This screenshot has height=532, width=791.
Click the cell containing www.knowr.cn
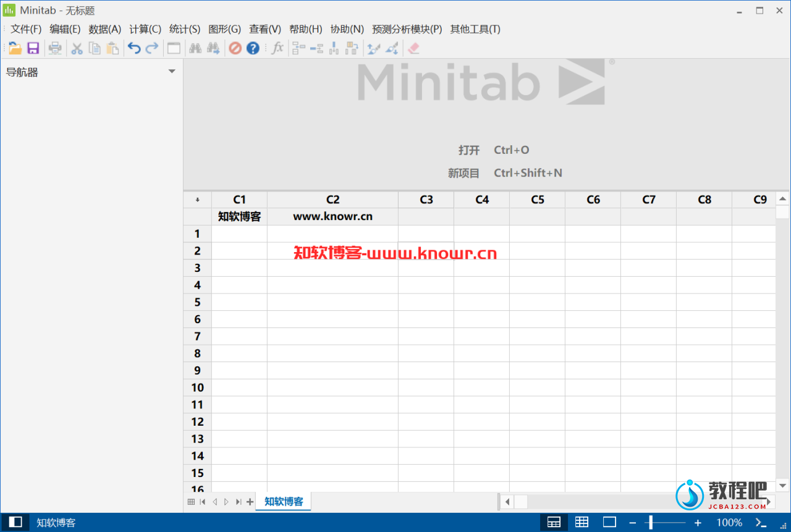(x=332, y=216)
